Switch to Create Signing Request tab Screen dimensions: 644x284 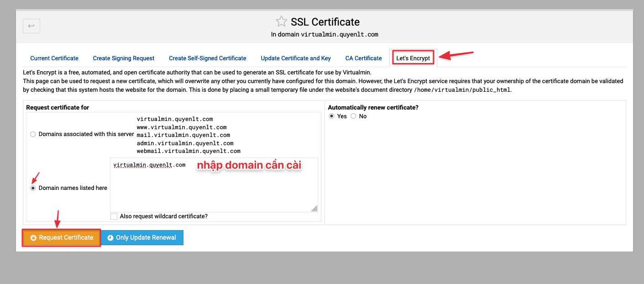point(124,58)
